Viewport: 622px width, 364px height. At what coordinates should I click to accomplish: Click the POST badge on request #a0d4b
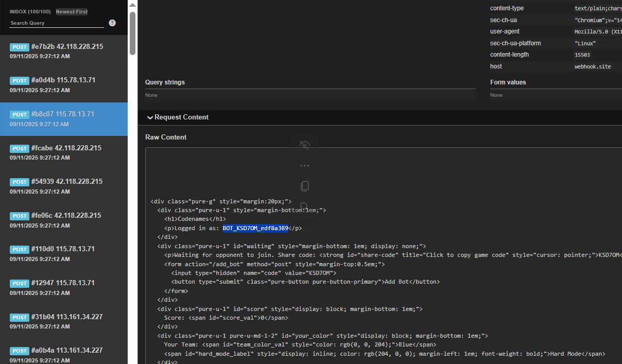(x=20, y=81)
